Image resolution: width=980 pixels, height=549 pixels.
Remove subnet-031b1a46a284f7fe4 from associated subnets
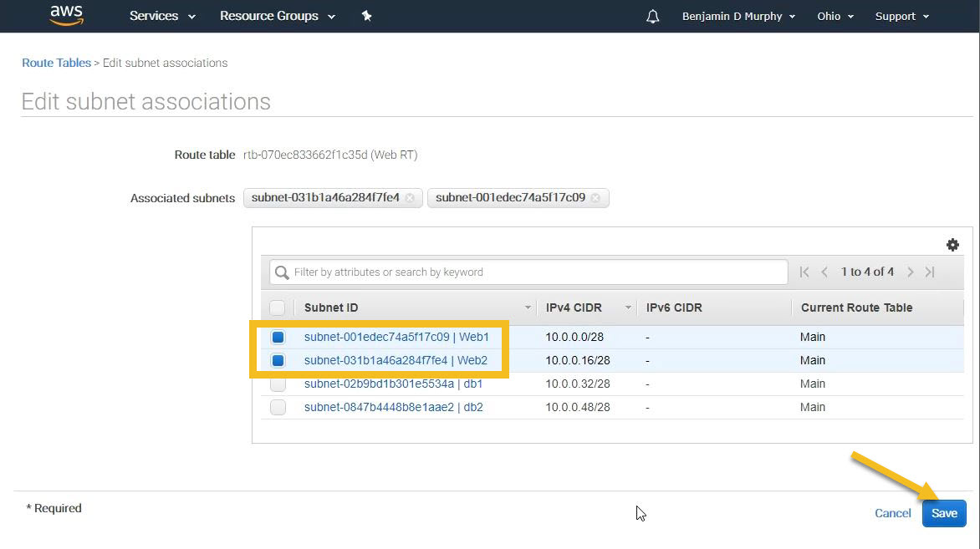tap(410, 198)
